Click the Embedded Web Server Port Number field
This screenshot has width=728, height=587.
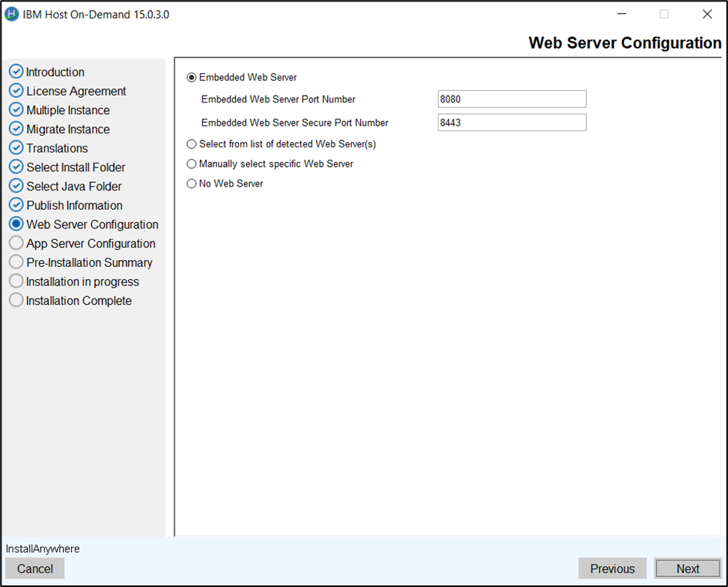pyautogui.click(x=511, y=100)
